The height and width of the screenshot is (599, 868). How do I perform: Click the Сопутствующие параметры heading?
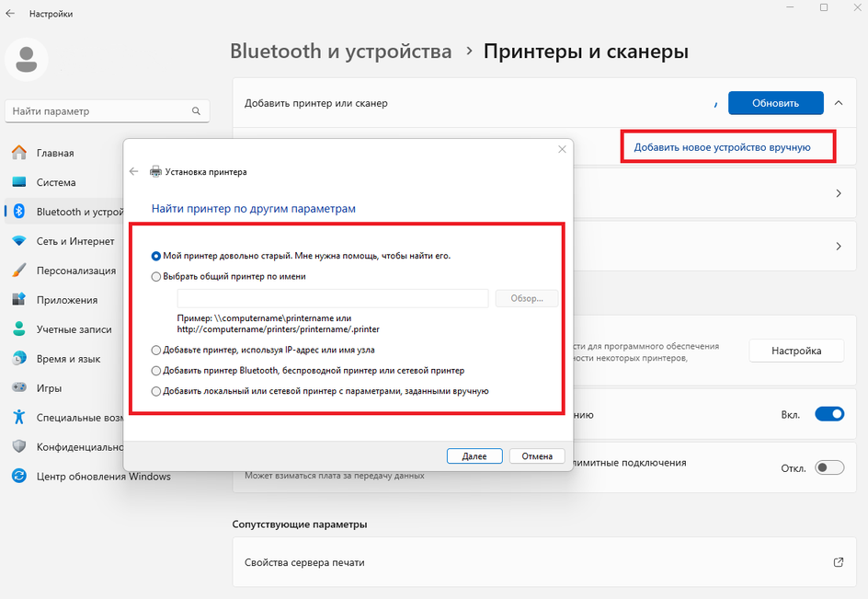(300, 524)
